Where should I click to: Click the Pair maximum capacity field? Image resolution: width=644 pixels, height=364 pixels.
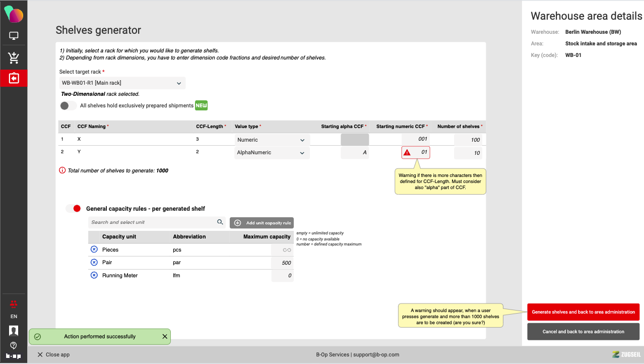(282, 263)
